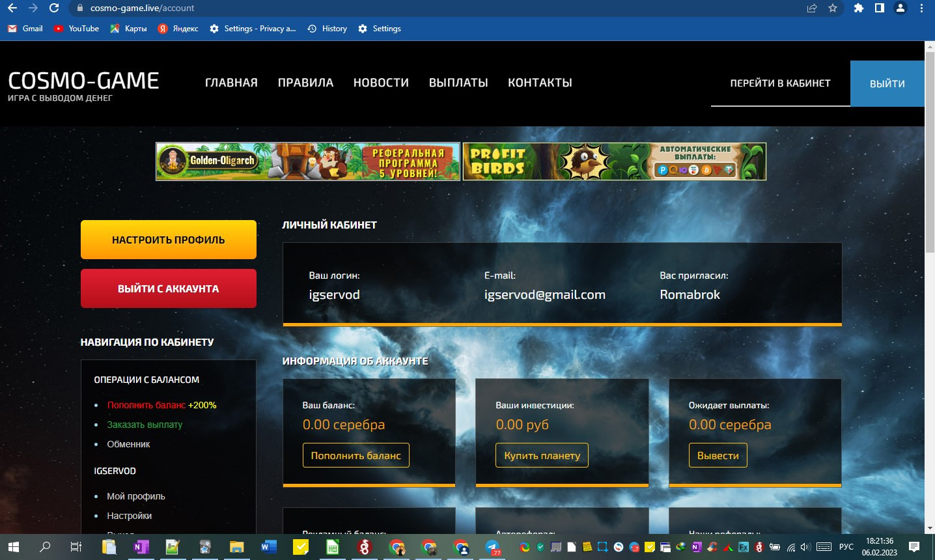Open the History bookmark
The height and width of the screenshot is (560, 935).
[x=327, y=29]
